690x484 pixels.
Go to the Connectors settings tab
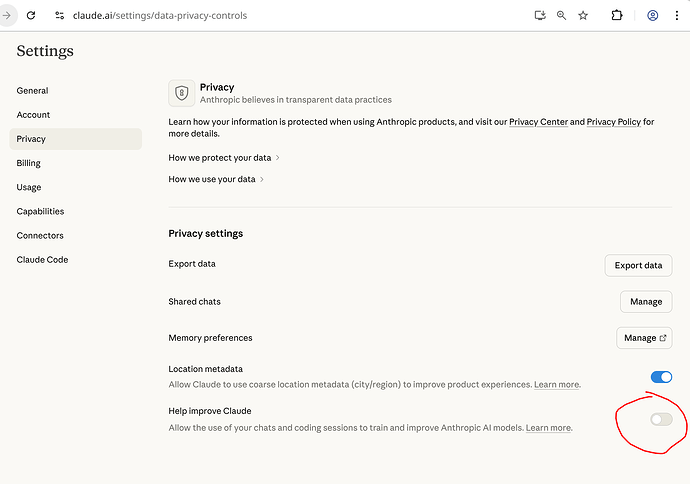click(40, 235)
